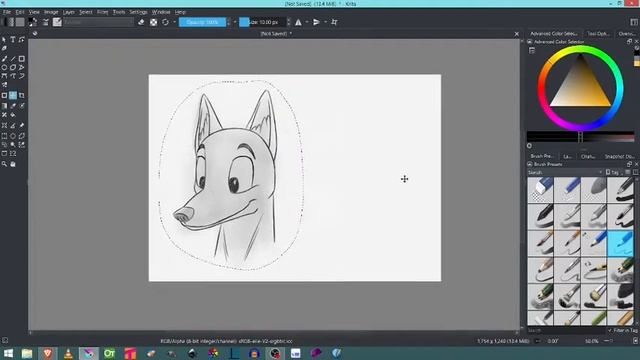Switch to the Tool Options tab
Screen dimensions: 640x360
pos(598,33)
